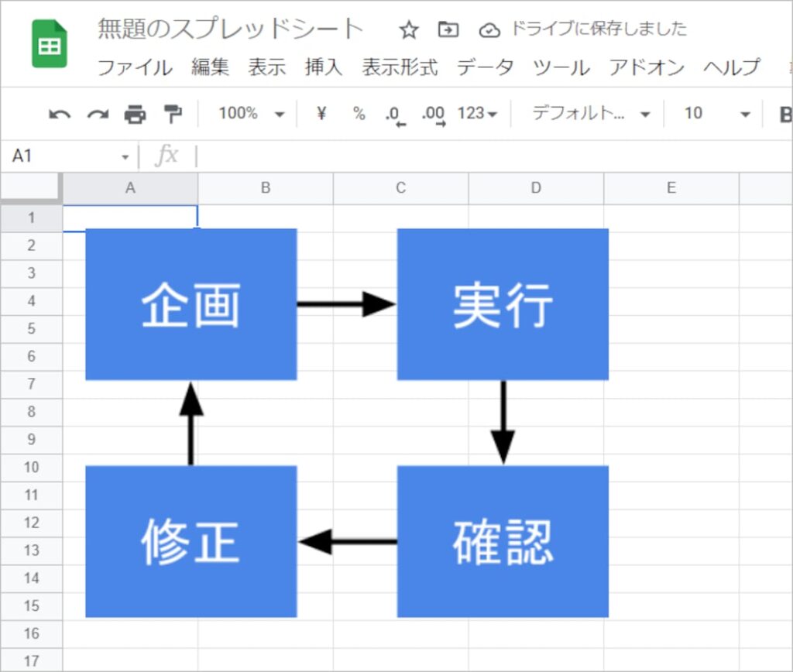This screenshot has height=672, width=793.
Task: Increase decimal places button
Action: click(434, 115)
